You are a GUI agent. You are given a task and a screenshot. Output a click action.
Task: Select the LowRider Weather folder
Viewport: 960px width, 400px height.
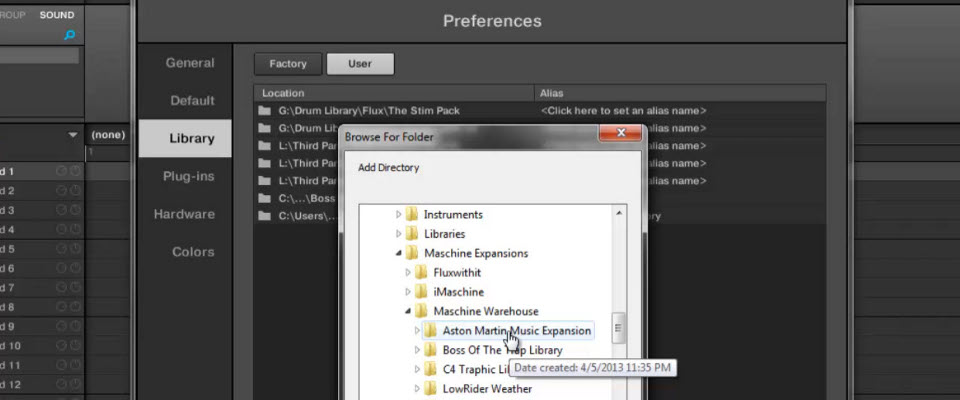coord(487,389)
